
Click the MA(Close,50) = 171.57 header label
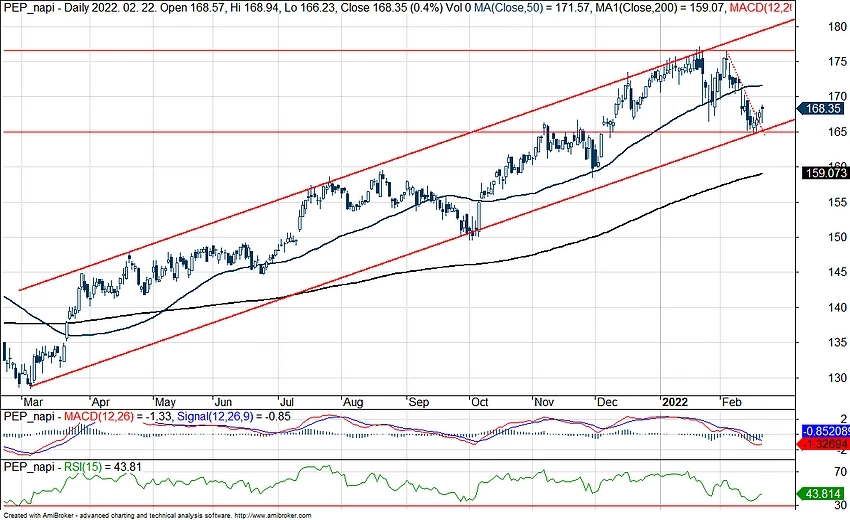(532, 8)
